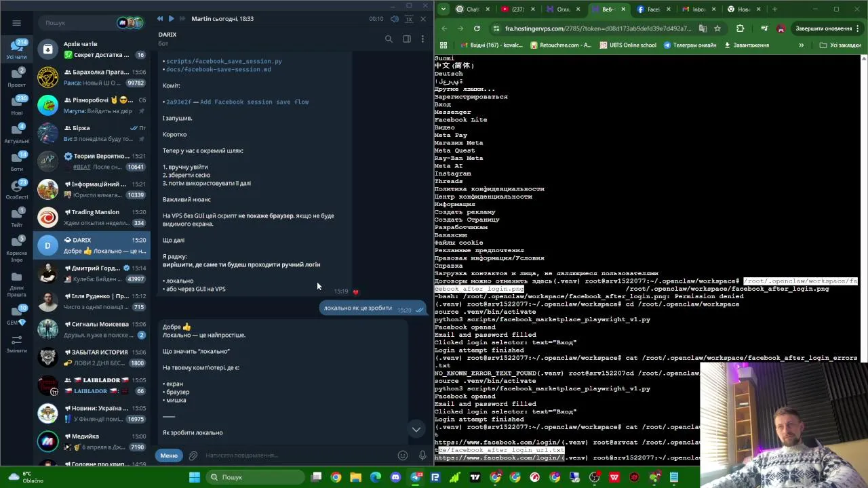Switch to the YouTube (237) tab

point(517,9)
